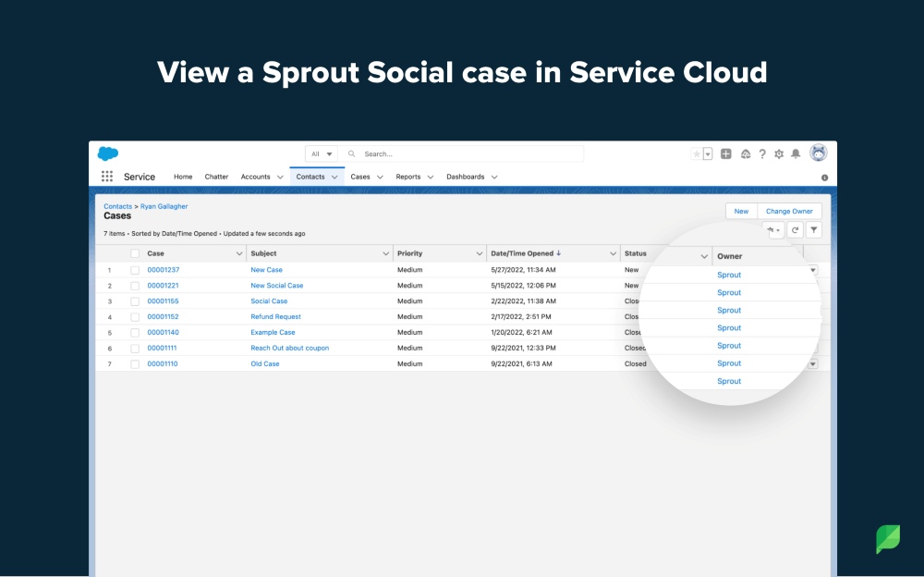
Task: Open the Setup gear icon
Action: tap(779, 154)
